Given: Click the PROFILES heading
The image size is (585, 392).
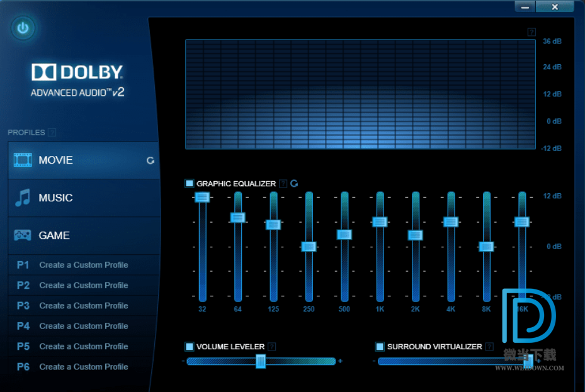Looking at the screenshot, I should tap(26, 133).
